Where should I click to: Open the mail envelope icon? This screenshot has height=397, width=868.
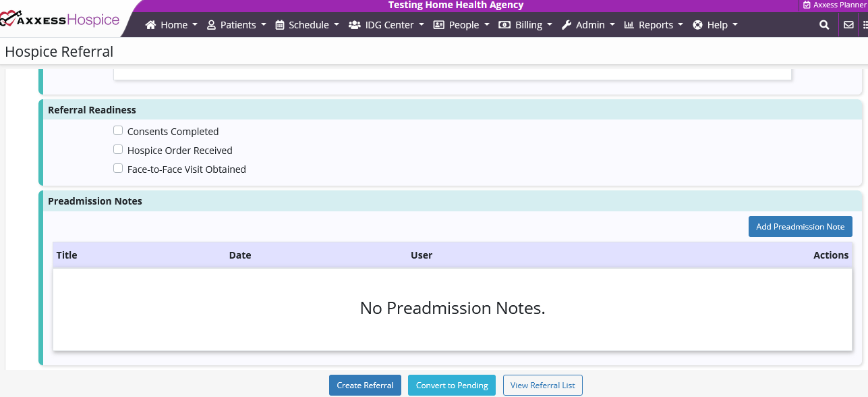pyautogui.click(x=848, y=25)
